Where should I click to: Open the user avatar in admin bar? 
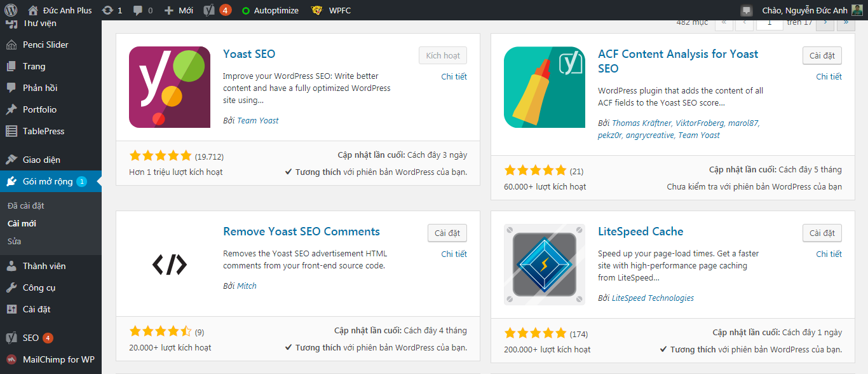click(857, 10)
